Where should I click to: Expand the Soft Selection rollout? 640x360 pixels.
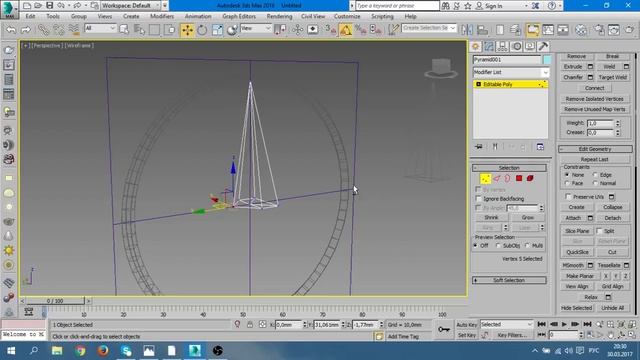click(509, 280)
